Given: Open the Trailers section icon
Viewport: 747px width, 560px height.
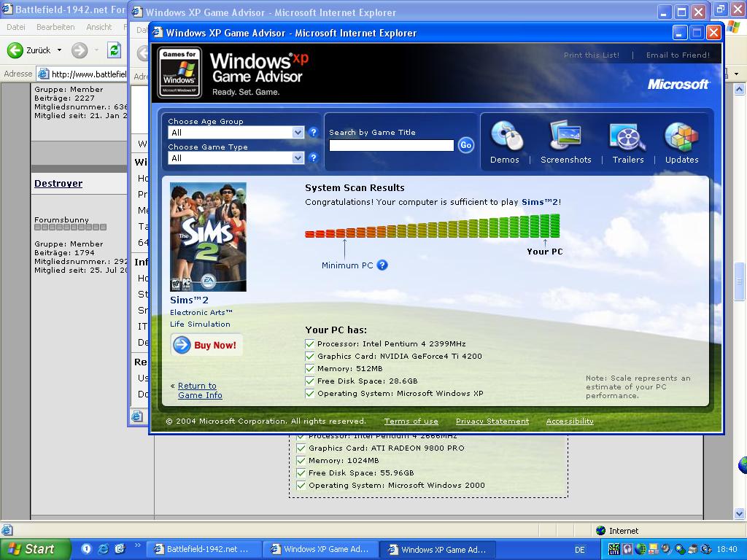Looking at the screenshot, I should pyautogui.click(x=627, y=136).
